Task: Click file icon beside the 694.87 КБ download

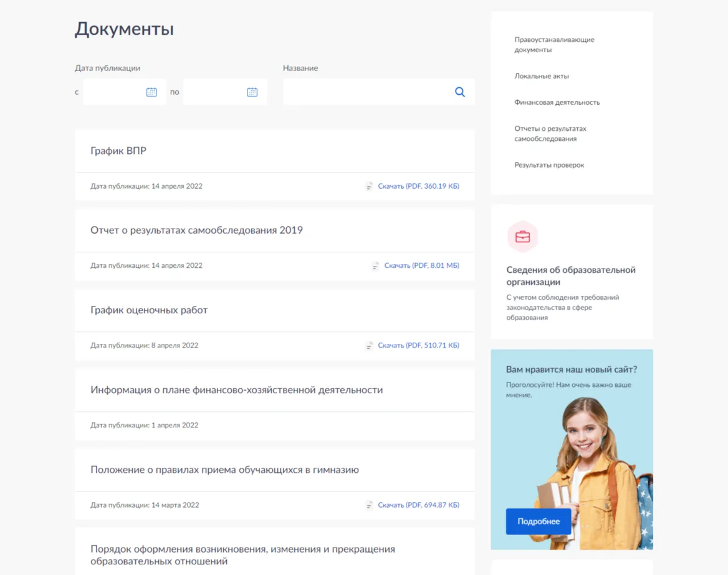Action: [369, 505]
